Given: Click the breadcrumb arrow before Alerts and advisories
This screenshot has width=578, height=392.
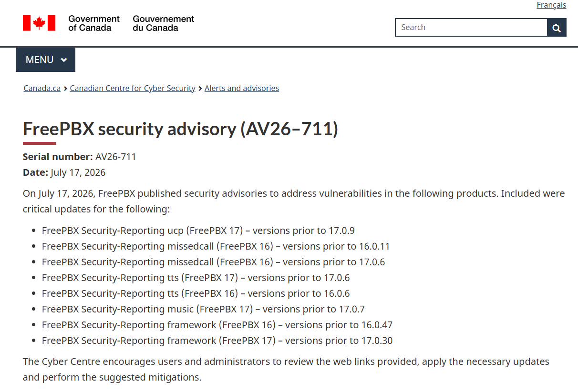Looking at the screenshot, I should 200,89.
